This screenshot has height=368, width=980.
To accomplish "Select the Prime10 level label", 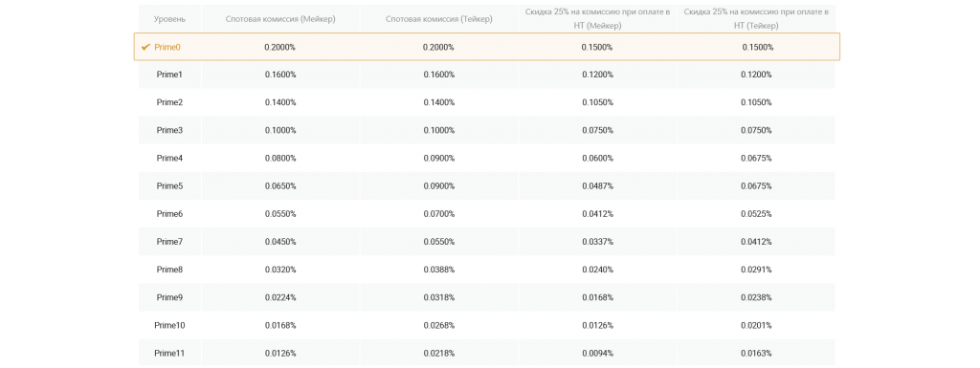I will click(x=169, y=326).
